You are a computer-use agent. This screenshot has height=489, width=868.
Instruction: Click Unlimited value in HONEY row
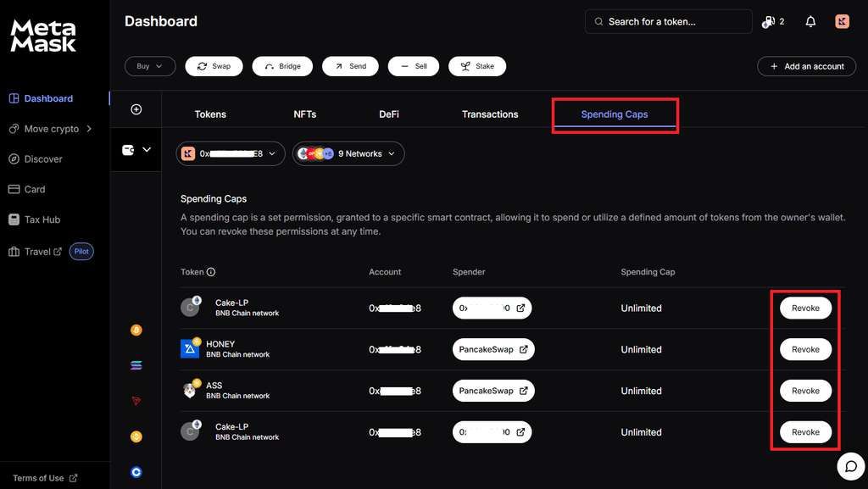(x=641, y=350)
